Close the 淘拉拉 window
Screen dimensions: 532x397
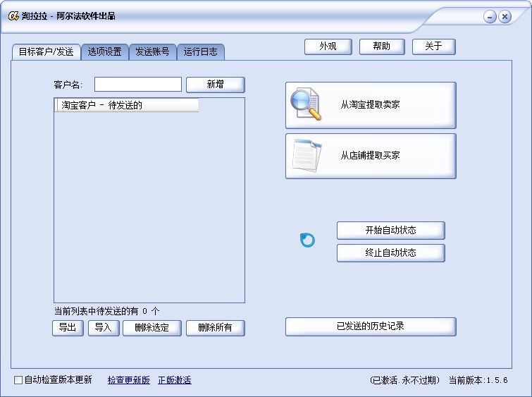(505, 17)
